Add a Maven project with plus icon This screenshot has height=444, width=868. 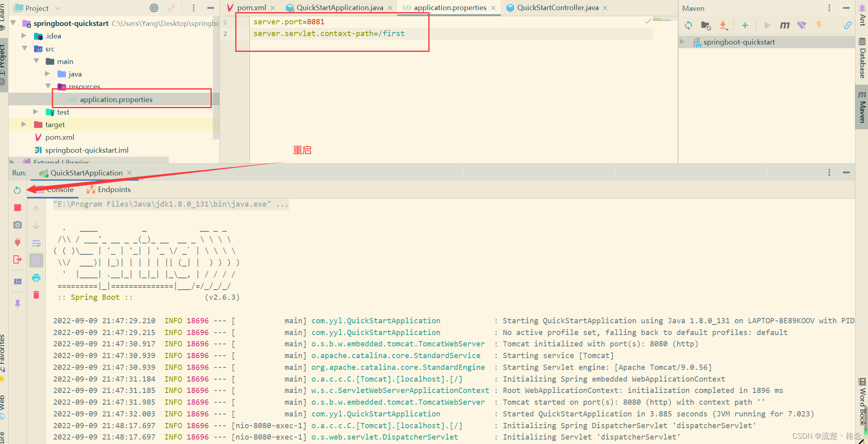(745, 26)
